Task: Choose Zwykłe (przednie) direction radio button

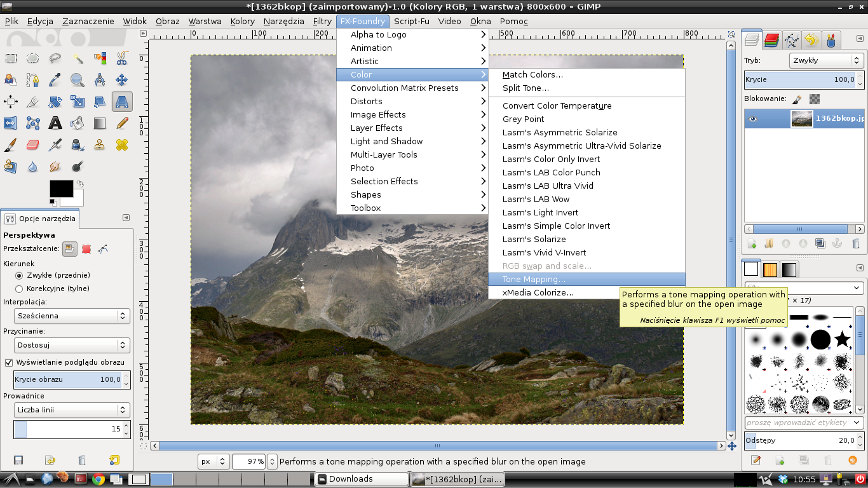Action: (x=19, y=275)
